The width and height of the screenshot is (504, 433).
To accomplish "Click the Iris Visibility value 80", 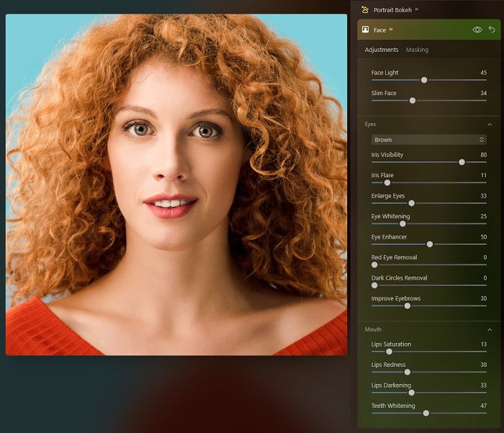I will pyautogui.click(x=483, y=155).
